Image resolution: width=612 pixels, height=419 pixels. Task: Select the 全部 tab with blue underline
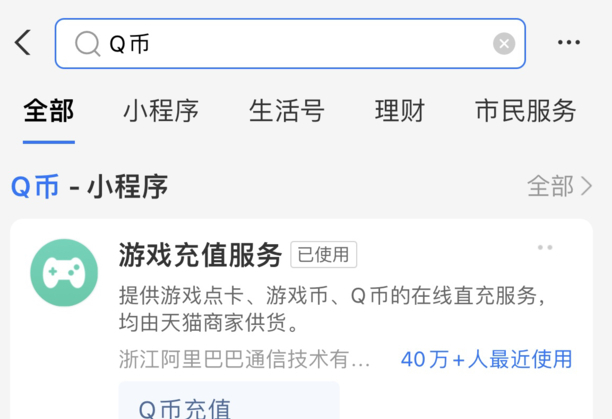pyautogui.click(x=49, y=111)
